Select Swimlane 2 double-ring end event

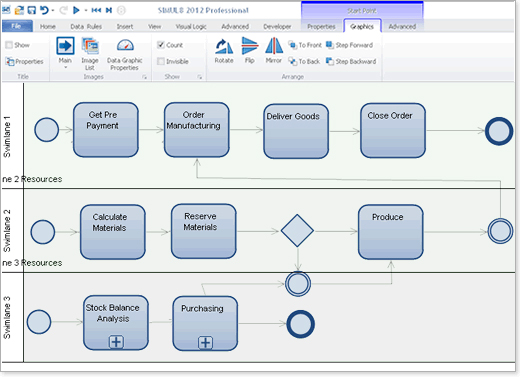pyautogui.click(x=500, y=231)
